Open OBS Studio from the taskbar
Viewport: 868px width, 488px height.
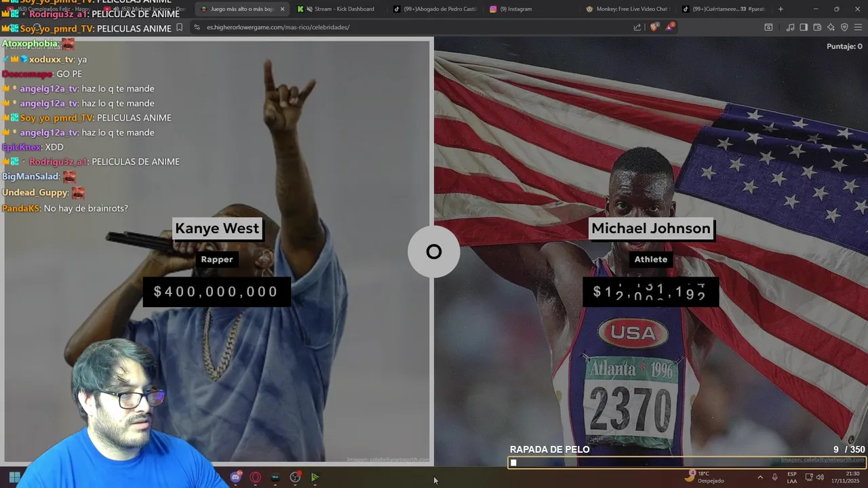(295, 477)
